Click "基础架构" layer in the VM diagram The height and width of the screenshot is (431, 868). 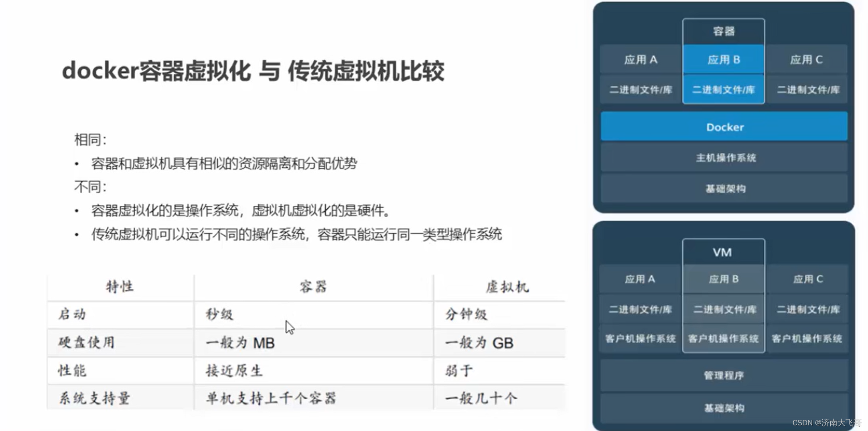coord(724,408)
